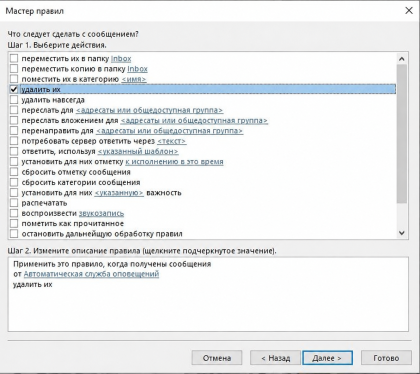Screen dimensions: 420x374
Task: Click the 'Далее >' button
Action: 327,358
